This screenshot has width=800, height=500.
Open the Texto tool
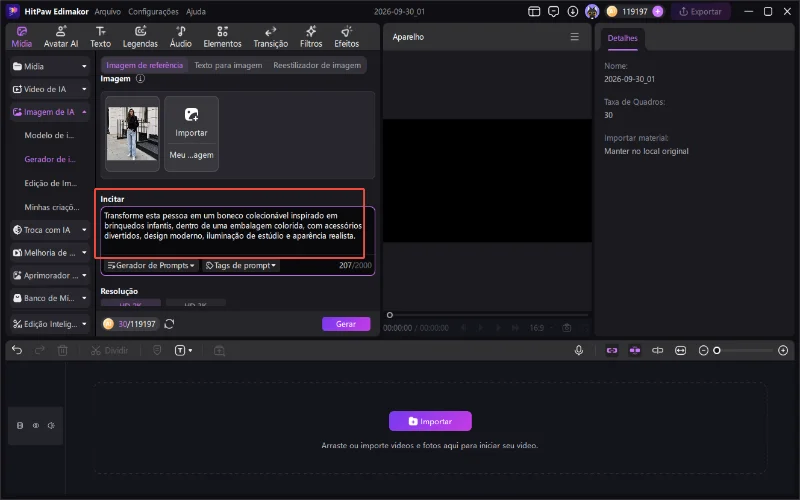(101, 37)
